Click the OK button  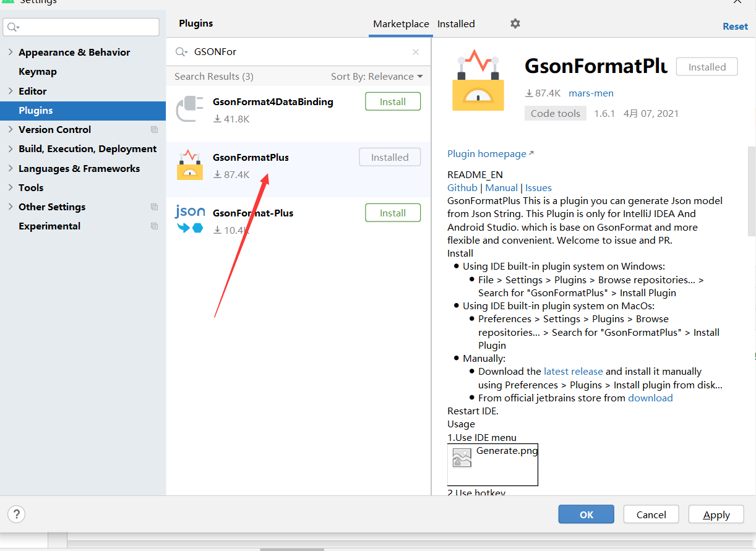click(586, 515)
